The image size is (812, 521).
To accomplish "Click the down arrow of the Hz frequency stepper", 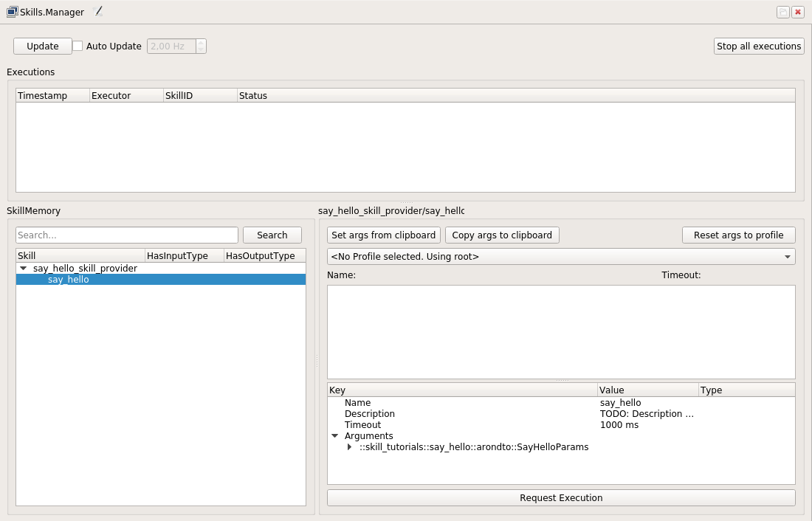I will pos(199,49).
